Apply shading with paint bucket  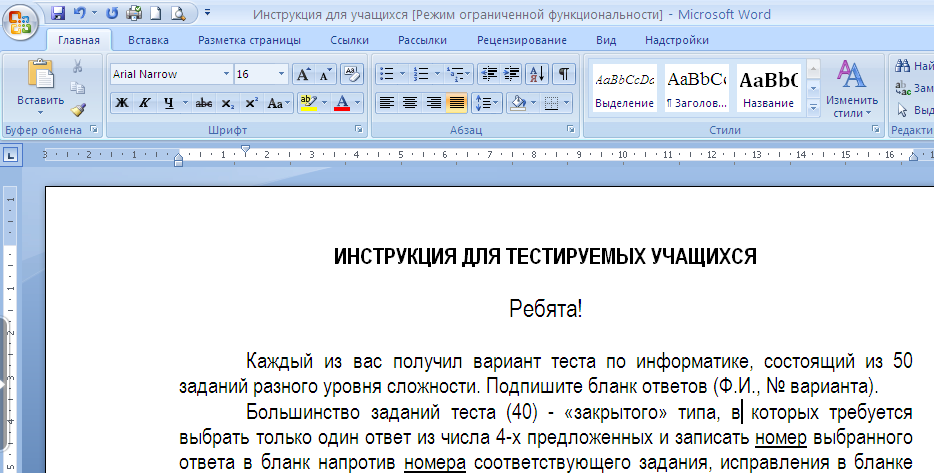point(518,103)
